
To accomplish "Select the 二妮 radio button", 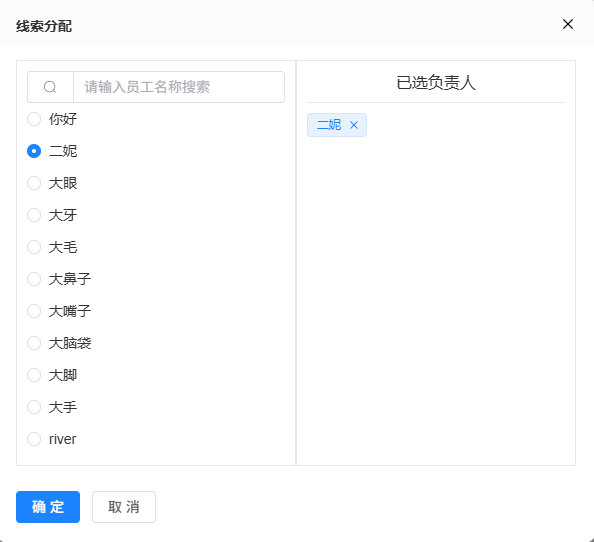I will tap(34, 151).
